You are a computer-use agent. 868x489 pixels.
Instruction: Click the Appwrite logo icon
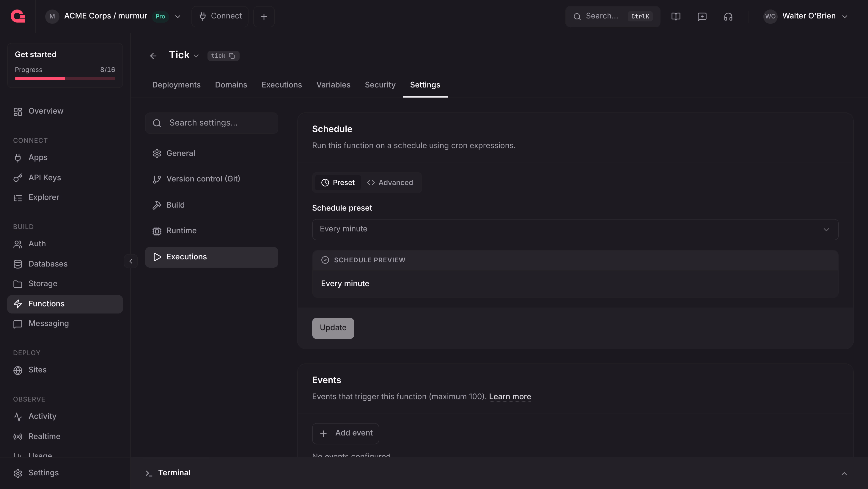[x=18, y=16]
